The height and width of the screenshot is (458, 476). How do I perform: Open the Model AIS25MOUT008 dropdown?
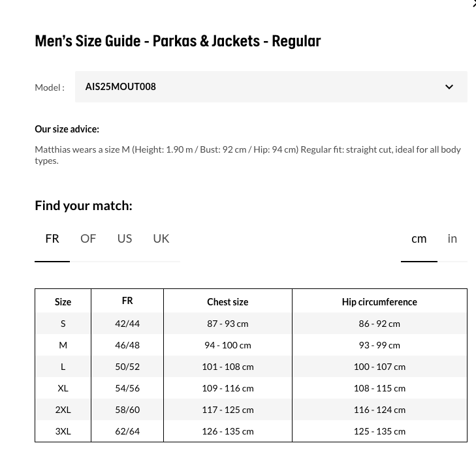coord(271,87)
